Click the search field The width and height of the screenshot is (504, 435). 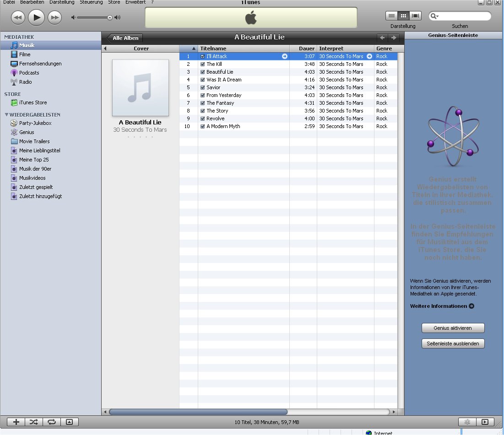460,16
